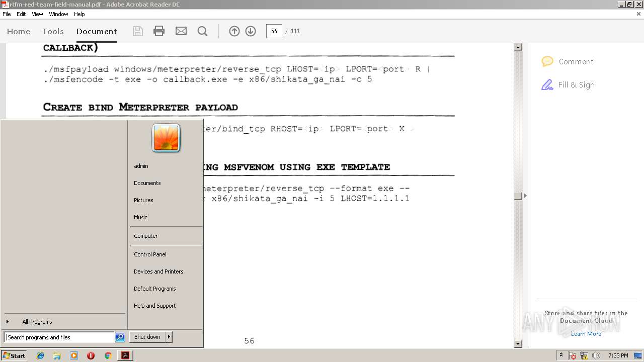Open Windows Media Player on taskbar

pyautogui.click(x=74, y=355)
